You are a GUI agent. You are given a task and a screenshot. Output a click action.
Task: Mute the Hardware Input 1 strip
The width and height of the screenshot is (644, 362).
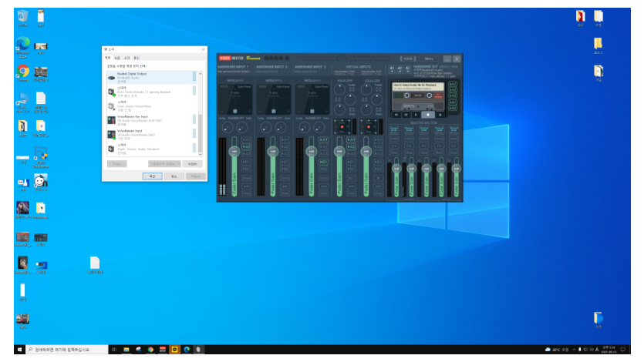(247, 193)
